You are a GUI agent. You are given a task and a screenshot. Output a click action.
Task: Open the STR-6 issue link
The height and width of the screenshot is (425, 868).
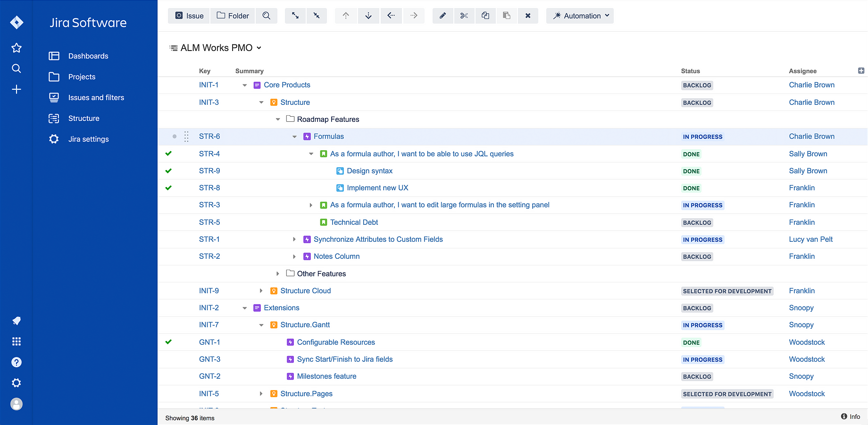point(209,136)
